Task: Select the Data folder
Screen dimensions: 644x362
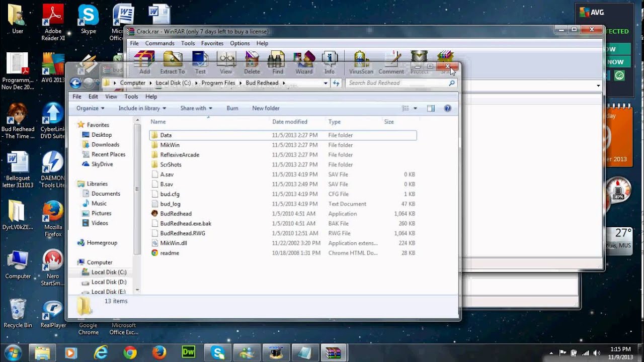Action: [x=283, y=135]
